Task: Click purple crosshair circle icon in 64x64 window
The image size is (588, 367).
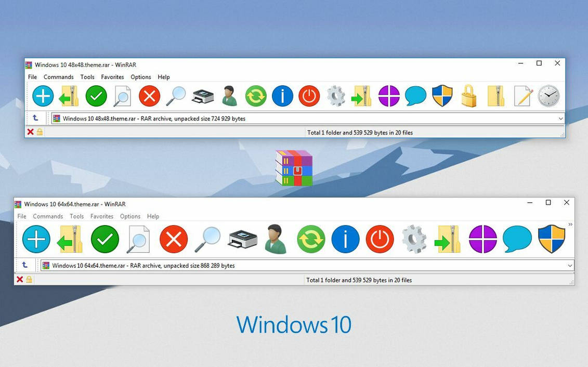Action: coord(483,239)
